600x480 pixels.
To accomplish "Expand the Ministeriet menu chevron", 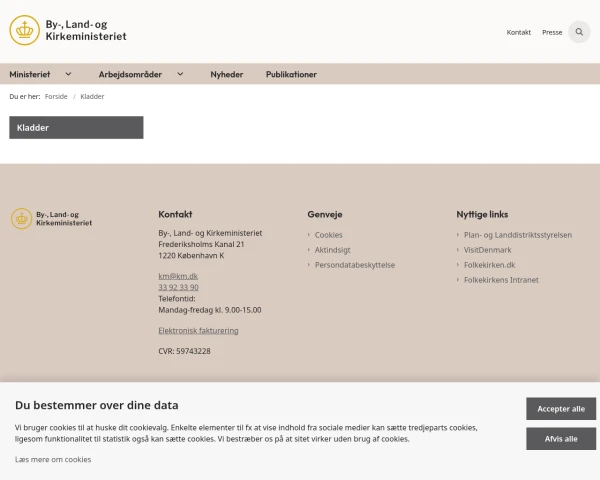I will click(x=68, y=74).
